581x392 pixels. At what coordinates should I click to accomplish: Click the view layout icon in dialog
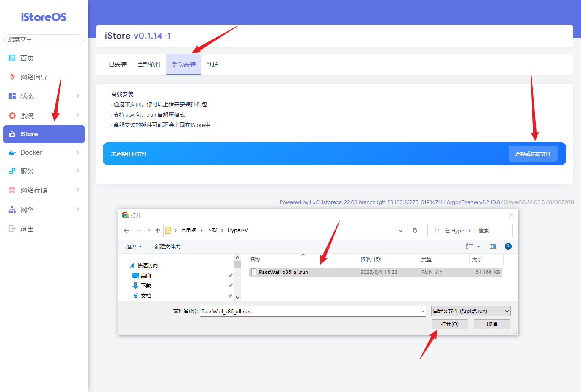(470, 246)
